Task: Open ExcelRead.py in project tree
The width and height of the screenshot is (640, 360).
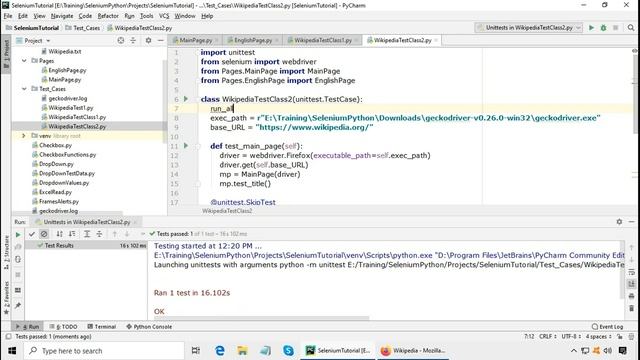Action: tap(55, 192)
